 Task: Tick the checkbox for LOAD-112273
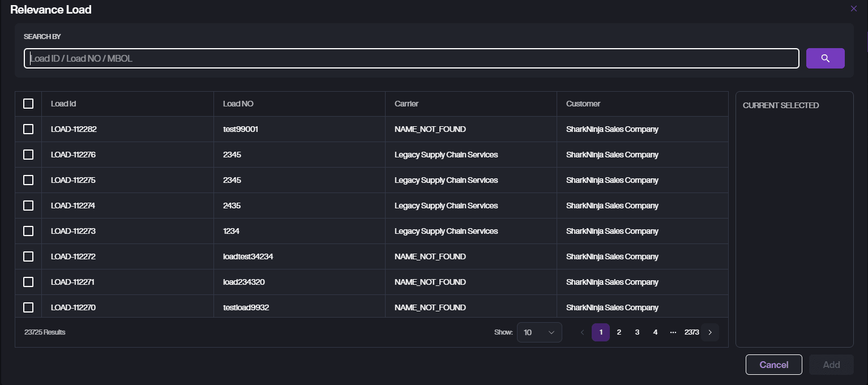[x=28, y=231]
